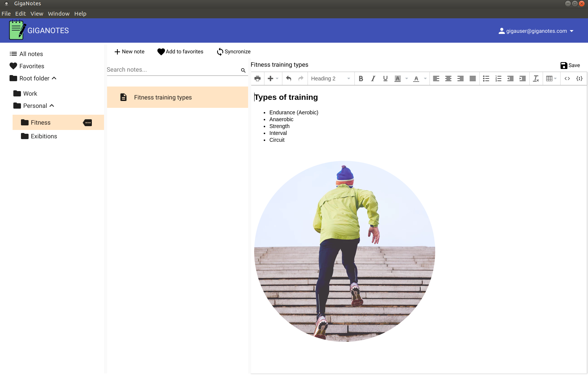This screenshot has width=588, height=375.
Task: Click the document icon of listed note
Action: click(x=123, y=97)
